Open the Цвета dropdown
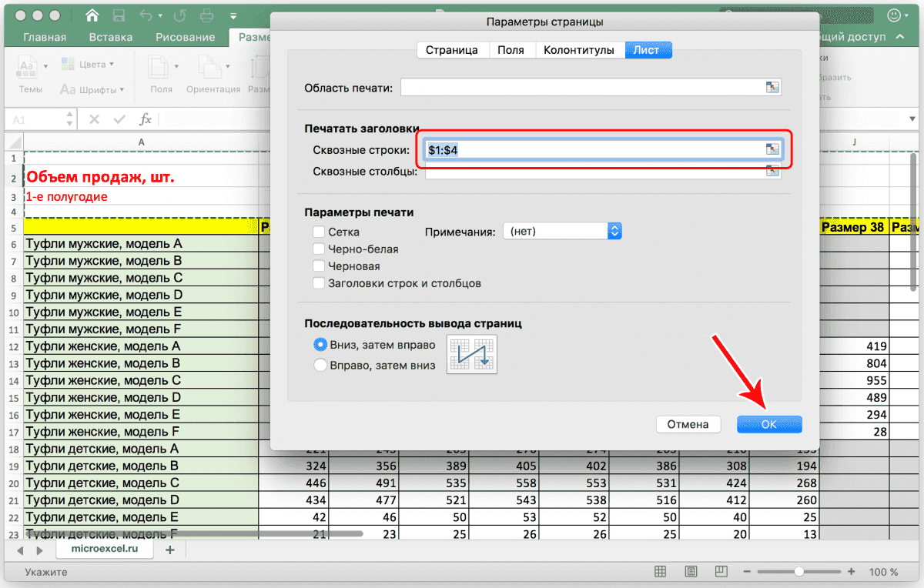Image resolution: width=924 pixels, height=588 pixels. coord(90,64)
